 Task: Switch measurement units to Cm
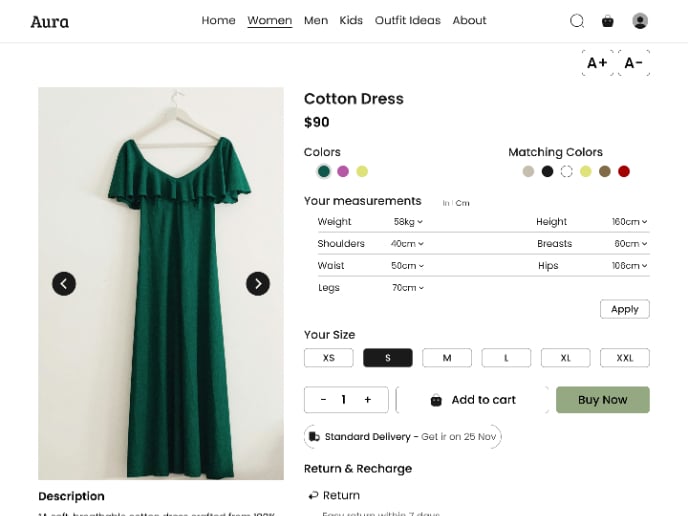462,203
